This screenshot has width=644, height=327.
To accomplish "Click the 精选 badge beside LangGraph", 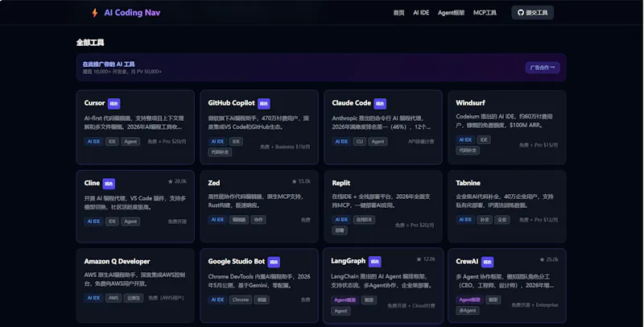I will click(374, 261).
